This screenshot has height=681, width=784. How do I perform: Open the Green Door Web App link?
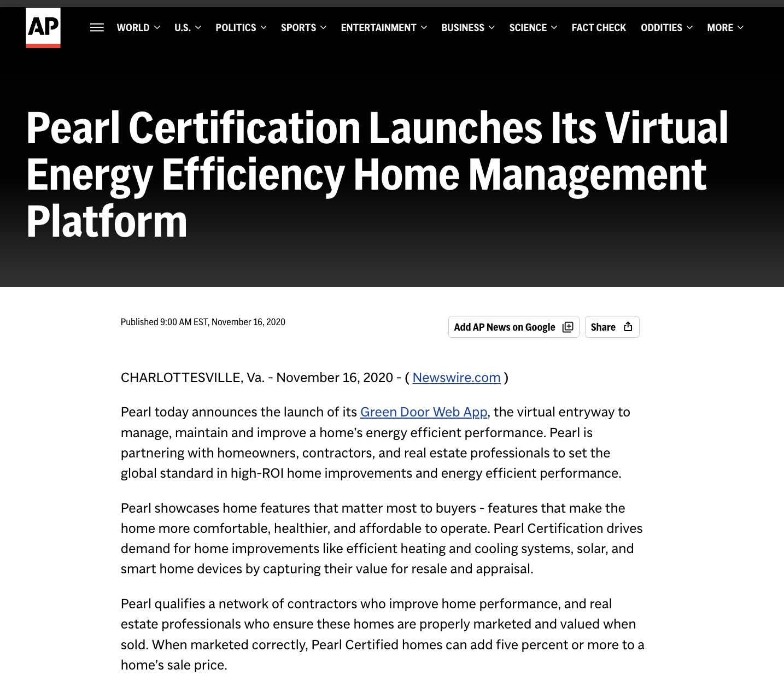[423, 412]
